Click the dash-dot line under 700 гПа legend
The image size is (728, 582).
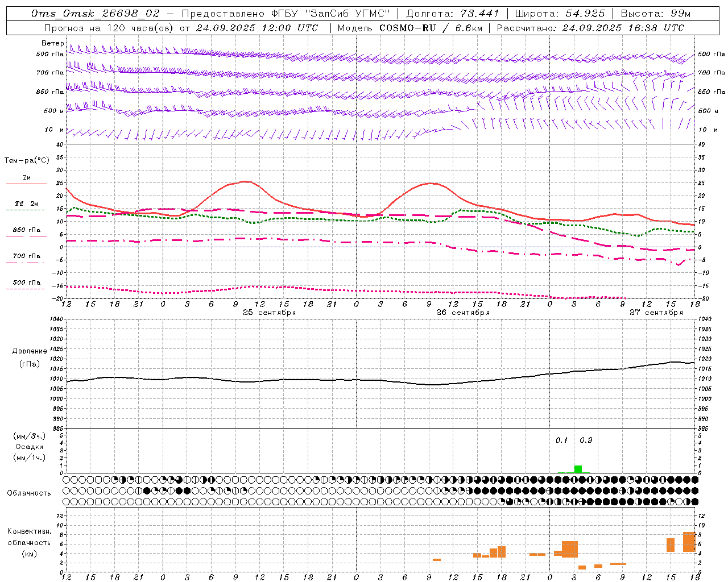(26, 263)
